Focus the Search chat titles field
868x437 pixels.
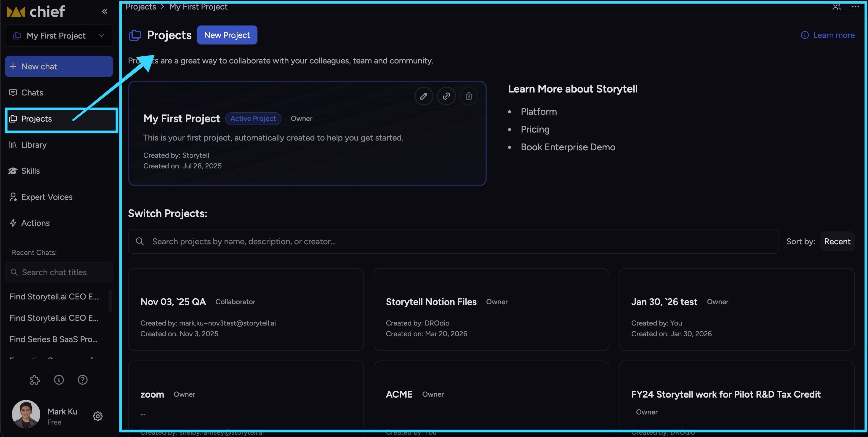coord(59,272)
